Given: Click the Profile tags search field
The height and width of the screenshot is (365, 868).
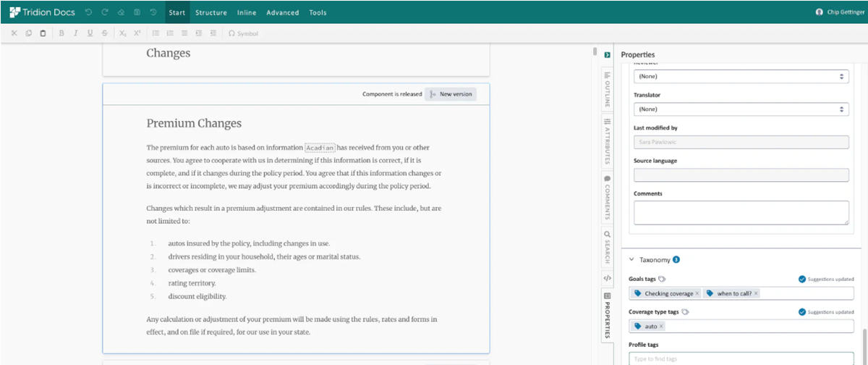Looking at the screenshot, I should [x=741, y=358].
